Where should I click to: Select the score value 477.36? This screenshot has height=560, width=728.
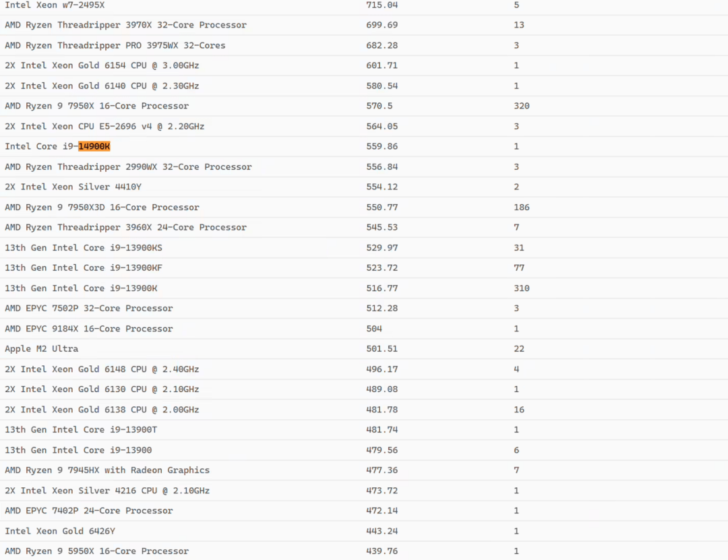coord(382,470)
